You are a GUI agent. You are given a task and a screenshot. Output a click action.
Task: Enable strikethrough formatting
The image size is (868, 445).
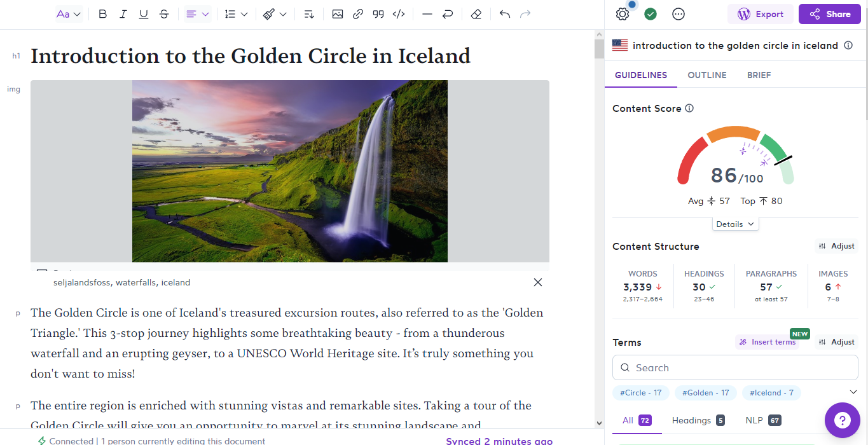tap(164, 13)
